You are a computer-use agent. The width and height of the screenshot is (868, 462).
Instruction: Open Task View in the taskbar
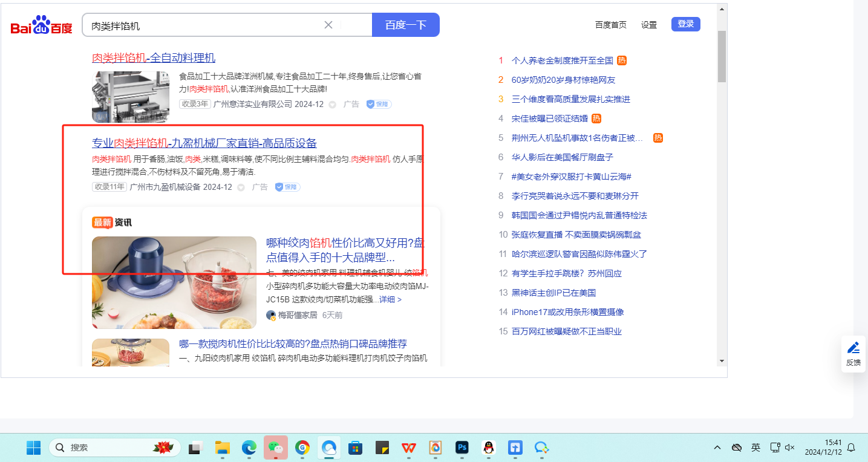click(x=195, y=448)
